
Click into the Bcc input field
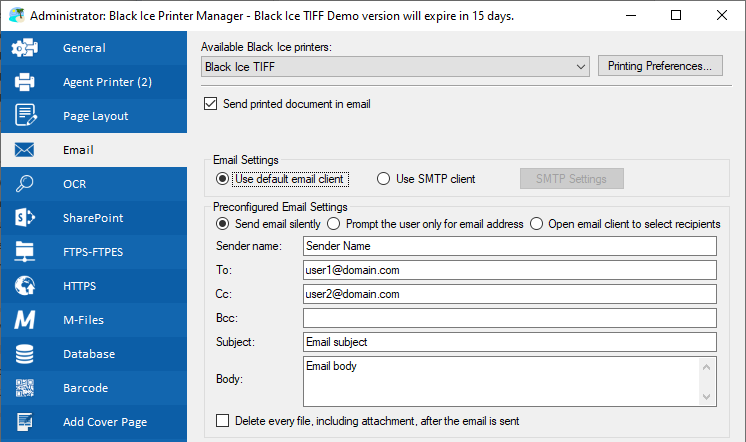(510, 318)
